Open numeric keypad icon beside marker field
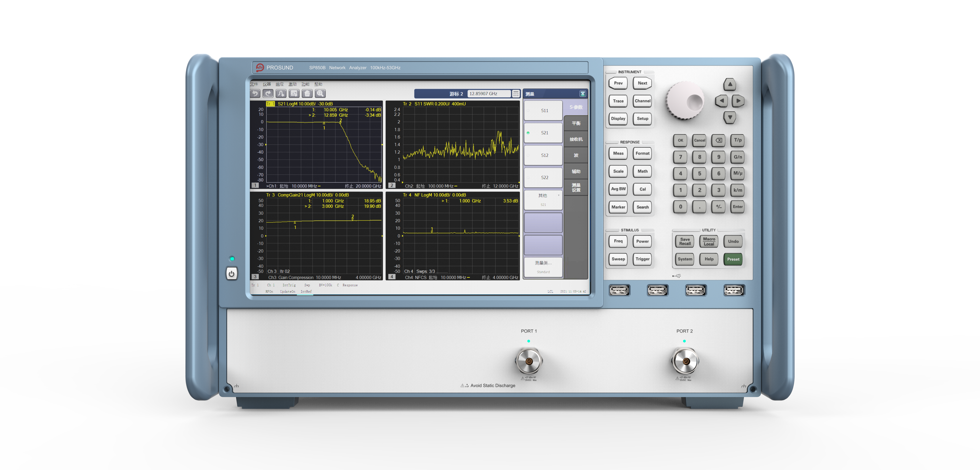This screenshot has height=470, width=980. click(516, 94)
